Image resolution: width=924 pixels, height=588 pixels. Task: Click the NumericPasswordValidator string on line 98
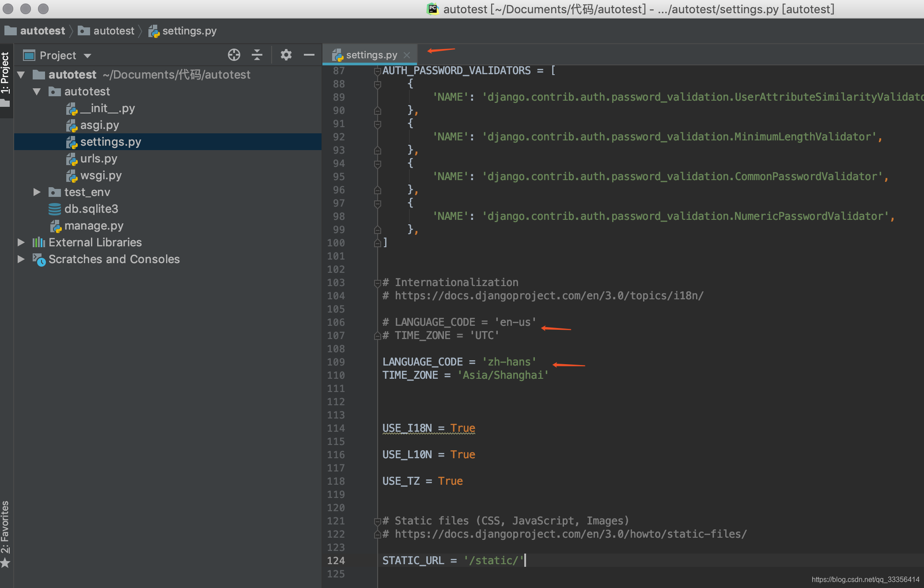coord(685,216)
